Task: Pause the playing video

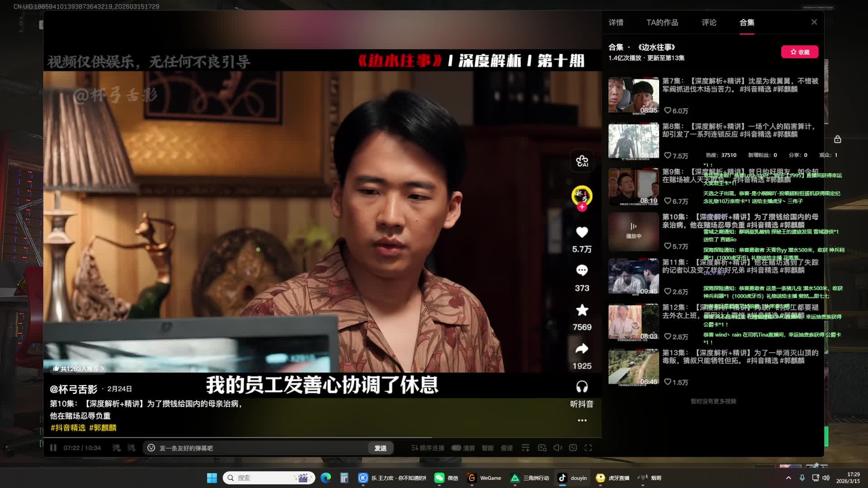Action: (x=53, y=448)
